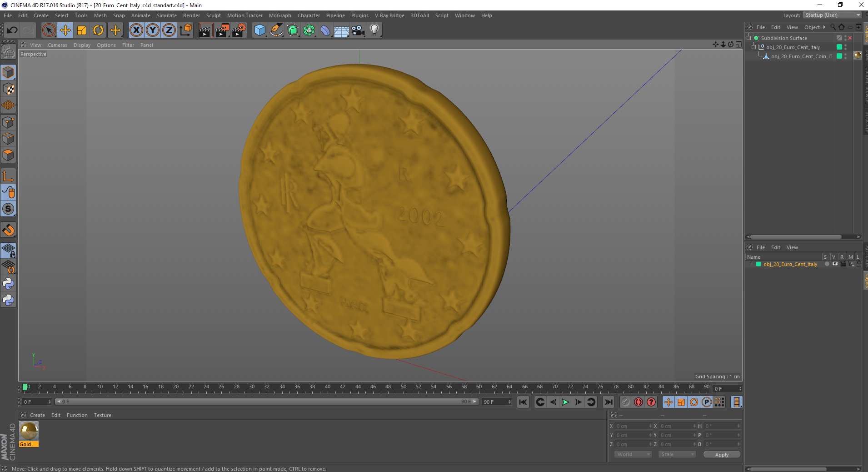Click the Object manager search icon
The width and height of the screenshot is (868, 472).
pos(833,27)
